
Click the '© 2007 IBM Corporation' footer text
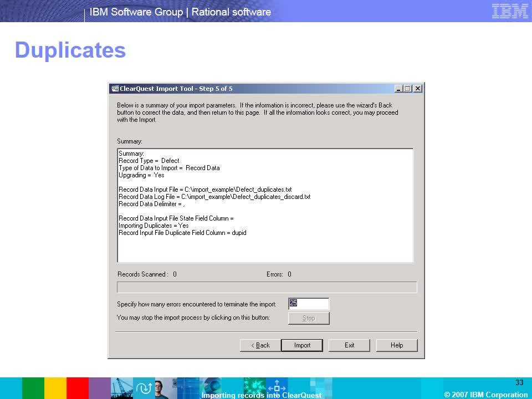click(x=486, y=395)
